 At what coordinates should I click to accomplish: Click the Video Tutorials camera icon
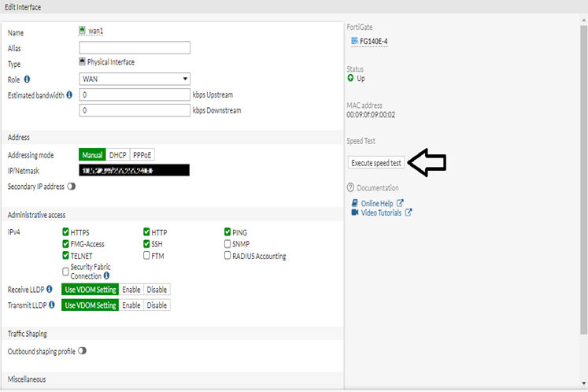coord(355,213)
